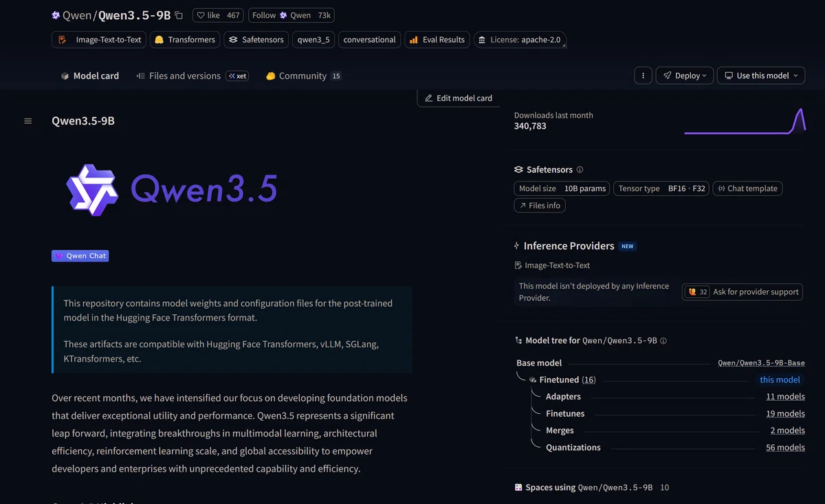This screenshot has width=825, height=504.
Task: Click the Qwen3.5-9B card heading
Action: point(83,121)
